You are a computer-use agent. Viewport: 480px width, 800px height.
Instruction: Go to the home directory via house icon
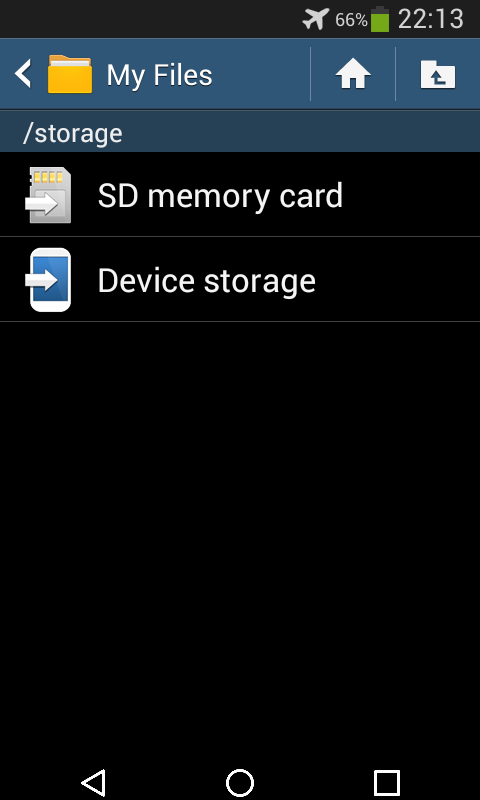(352, 74)
